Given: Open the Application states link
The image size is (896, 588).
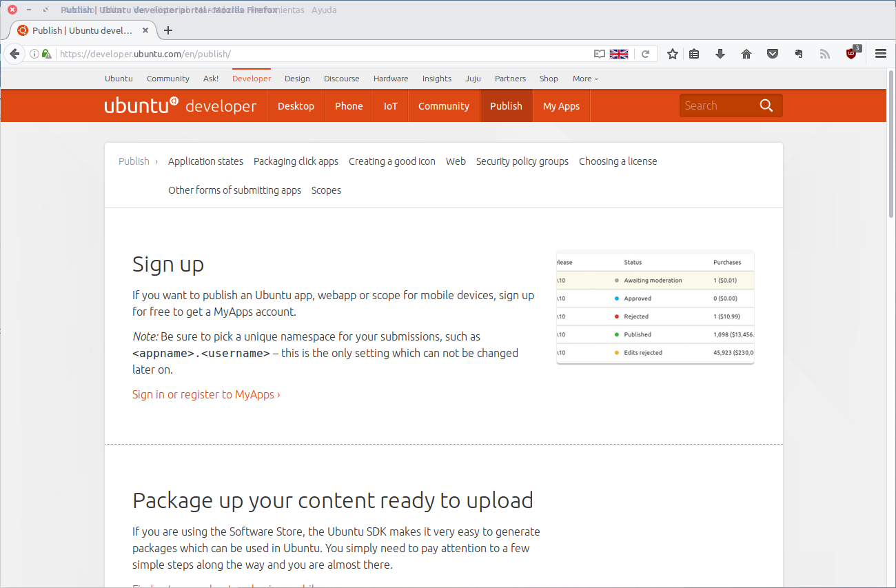Looking at the screenshot, I should click(205, 161).
